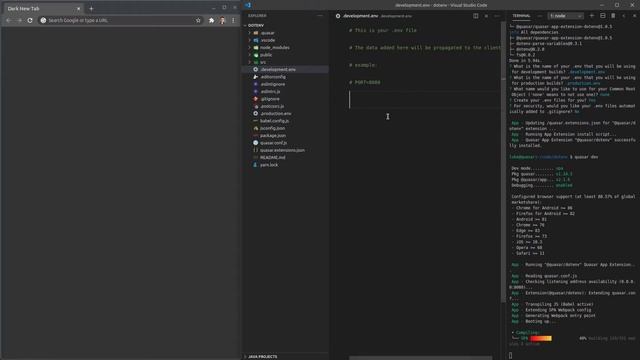Image resolution: width=640 pixels, height=360 pixels.
Task: Open the .eslintrc.js file
Action: (x=270, y=92)
